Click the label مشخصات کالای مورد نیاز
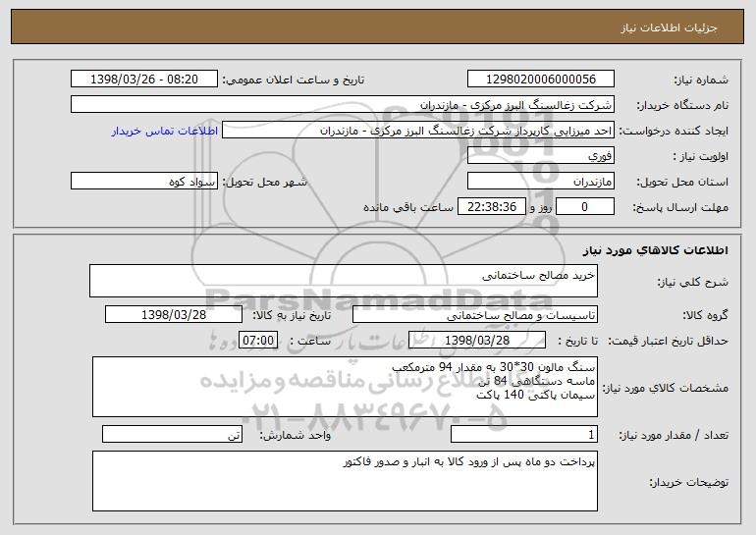The height and width of the screenshot is (535, 756). (666, 388)
